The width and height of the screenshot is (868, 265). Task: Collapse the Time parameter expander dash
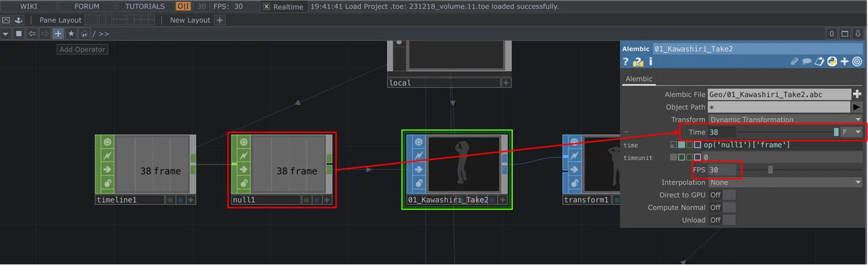[x=626, y=132]
